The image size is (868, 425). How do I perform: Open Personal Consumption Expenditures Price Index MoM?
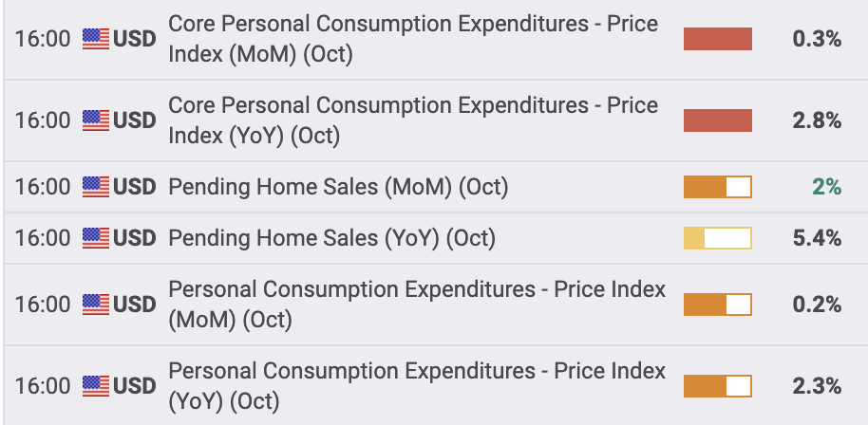point(416,305)
